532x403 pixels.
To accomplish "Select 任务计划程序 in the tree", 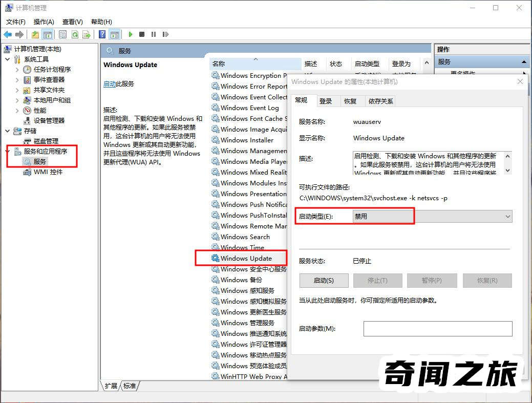I will (52, 70).
